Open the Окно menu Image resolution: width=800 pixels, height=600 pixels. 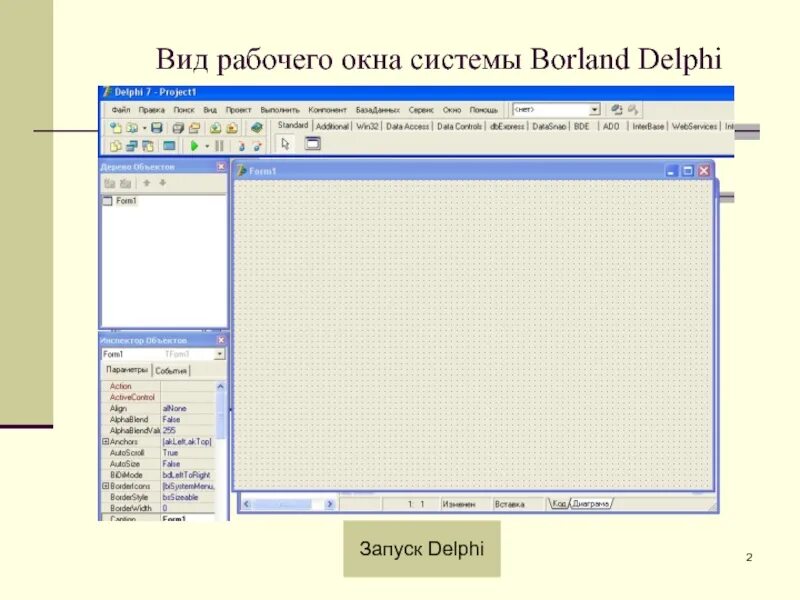click(452, 110)
